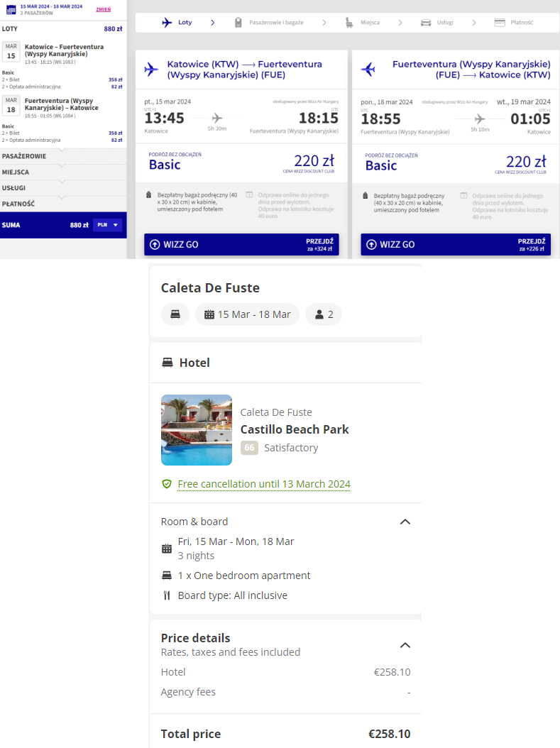Open the USŁUGI sidebar section

point(63,188)
